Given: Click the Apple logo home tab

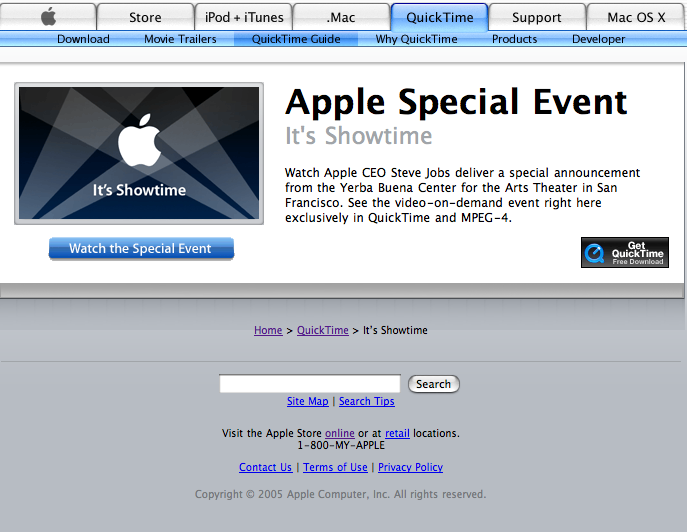Looking at the screenshot, I should pos(48,17).
